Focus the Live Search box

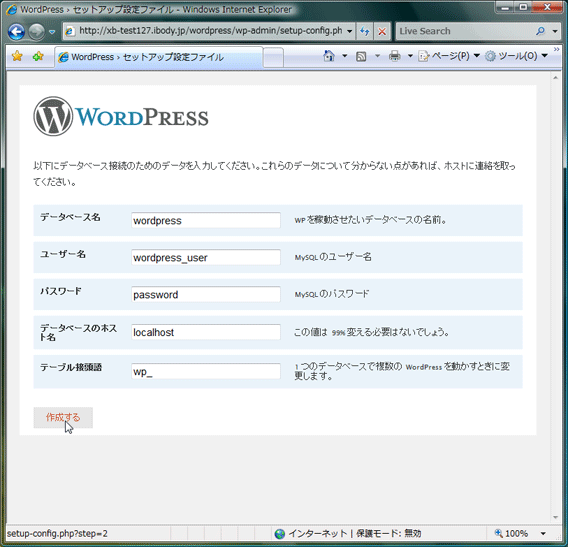point(465,31)
